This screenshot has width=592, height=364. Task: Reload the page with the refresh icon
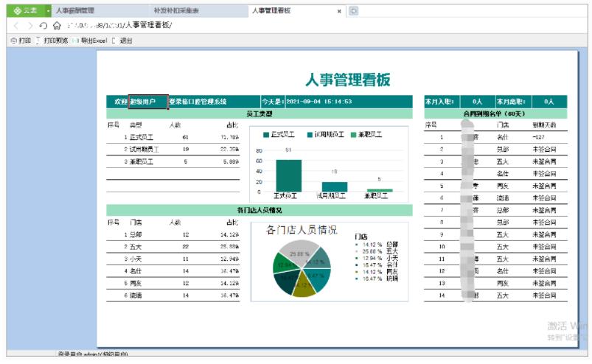click(43, 26)
